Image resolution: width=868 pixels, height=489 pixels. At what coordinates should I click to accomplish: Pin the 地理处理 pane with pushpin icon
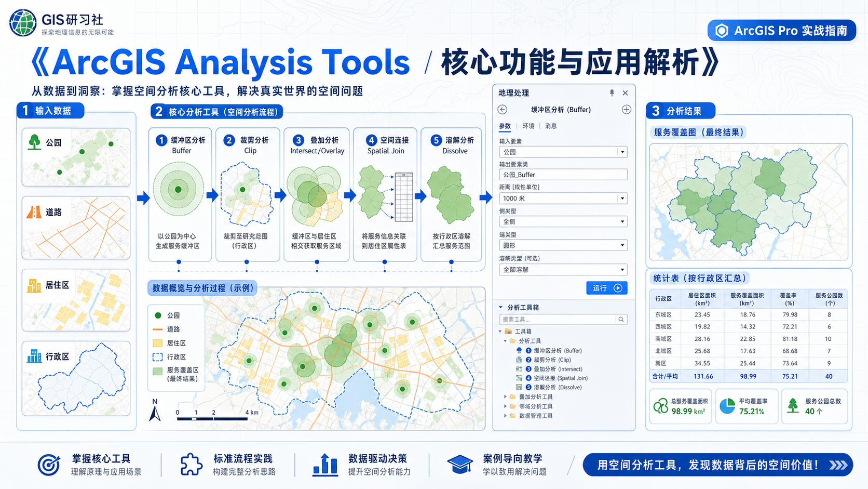[612, 92]
